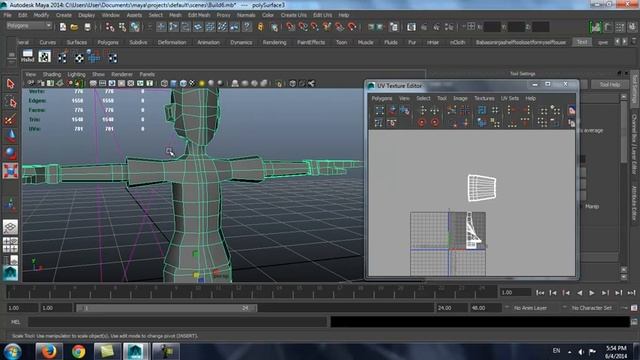The height and width of the screenshot is (360, 640).
Task: Expand the script editor button
Action: [634, 322]
